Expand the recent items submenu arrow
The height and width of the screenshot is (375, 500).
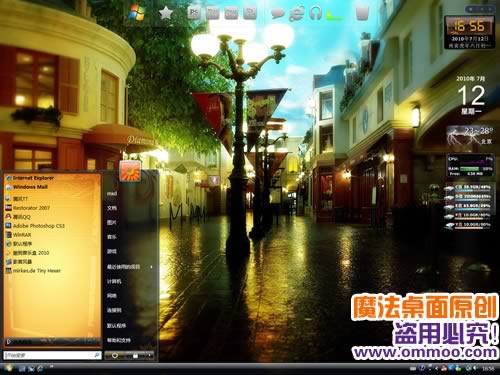tap(152, 267)
